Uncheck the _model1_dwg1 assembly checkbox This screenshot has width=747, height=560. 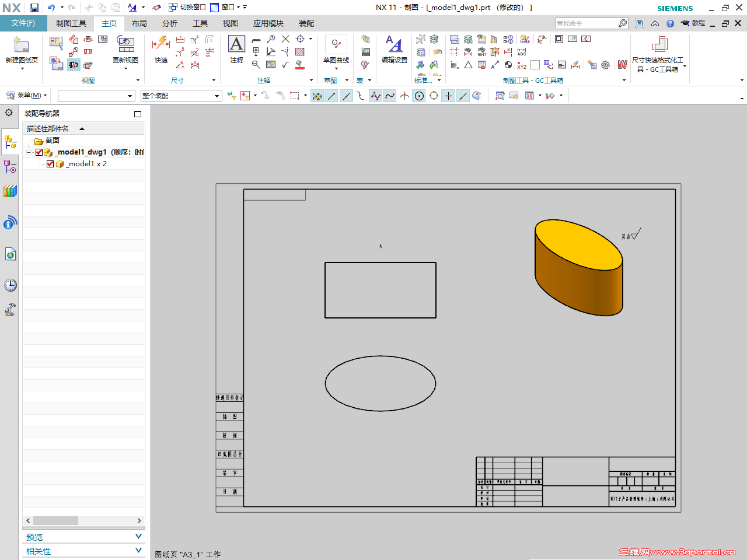click(39, 152)
